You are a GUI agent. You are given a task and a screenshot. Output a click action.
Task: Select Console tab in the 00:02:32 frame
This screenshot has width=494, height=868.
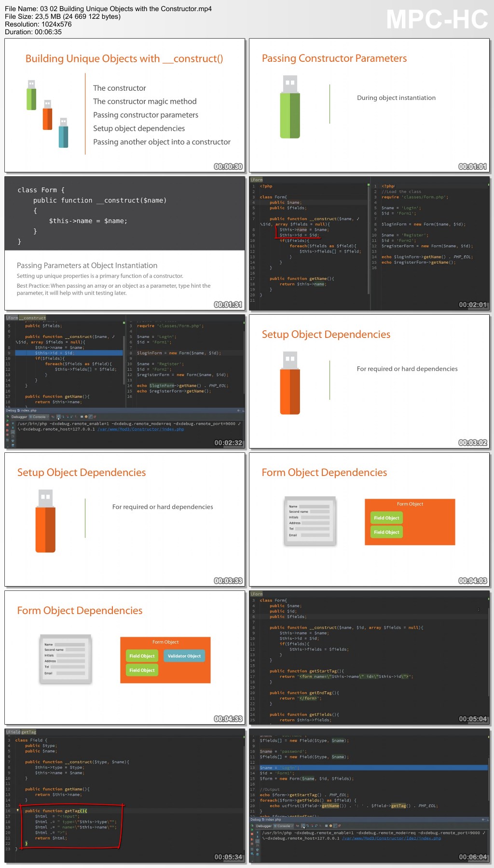(x=38, y=417)
